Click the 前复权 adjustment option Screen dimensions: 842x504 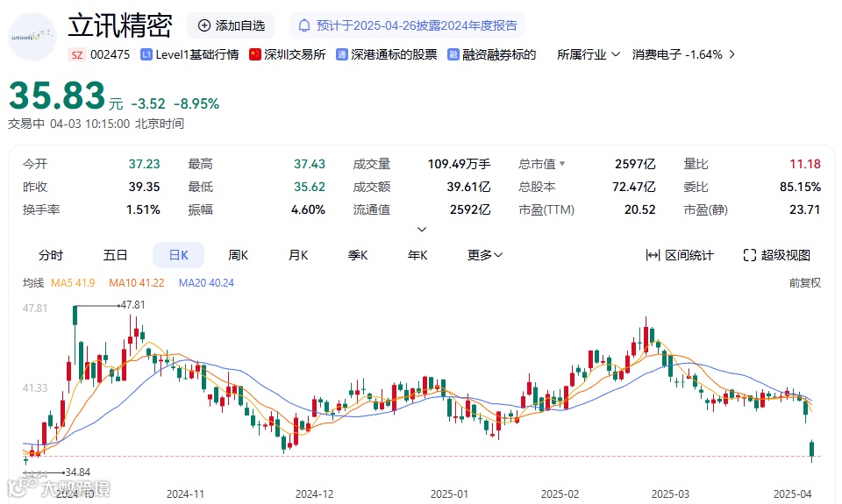tap(804, 283)
